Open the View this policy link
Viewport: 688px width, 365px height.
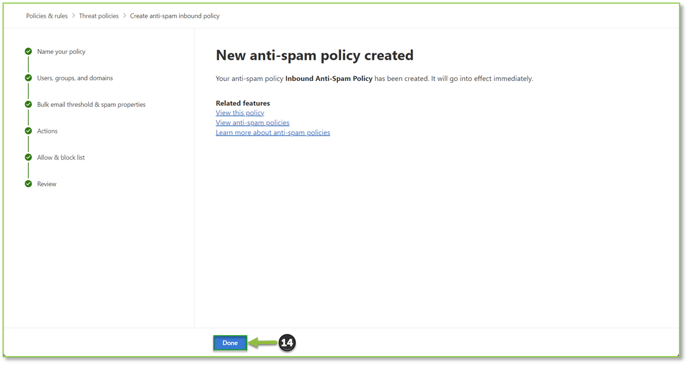[x=240, y=113]
